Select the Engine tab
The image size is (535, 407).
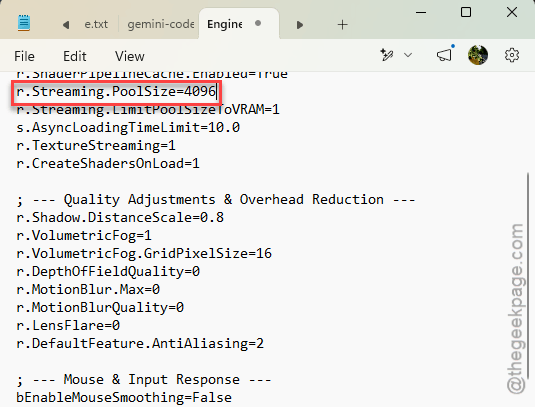coord(225,24)
